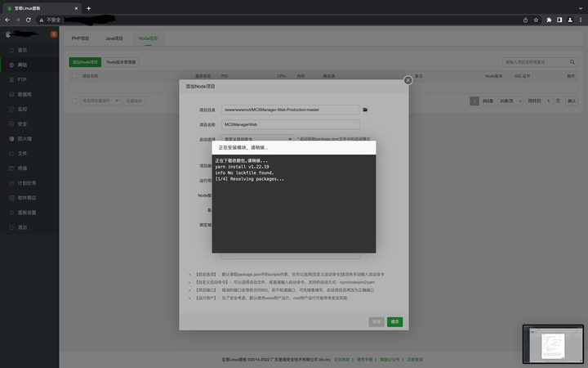
Task: Switch to the PHP项目 tab
Action: 80,38
